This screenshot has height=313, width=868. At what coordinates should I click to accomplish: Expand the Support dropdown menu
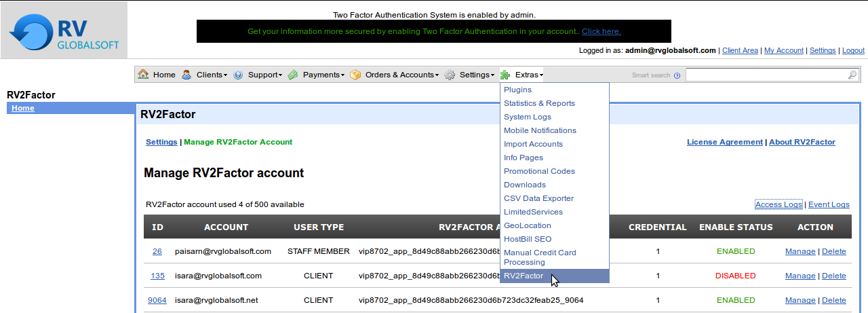point(264,75)
